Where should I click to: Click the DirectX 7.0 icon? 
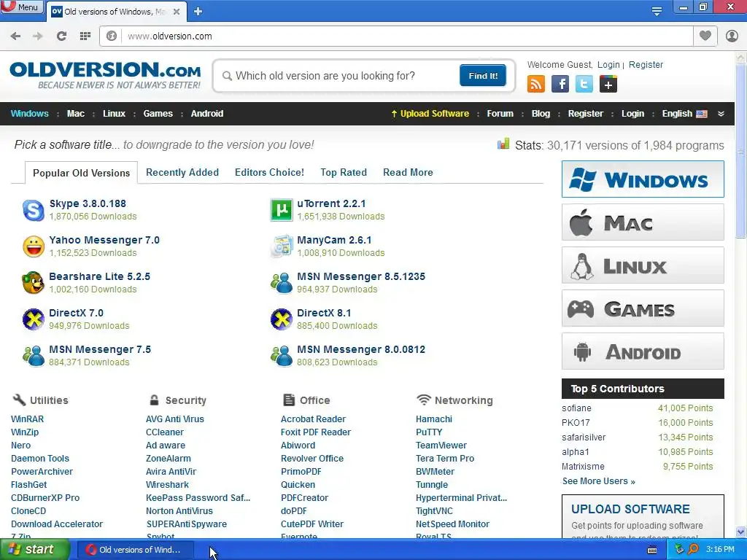(x=34, y=319)
